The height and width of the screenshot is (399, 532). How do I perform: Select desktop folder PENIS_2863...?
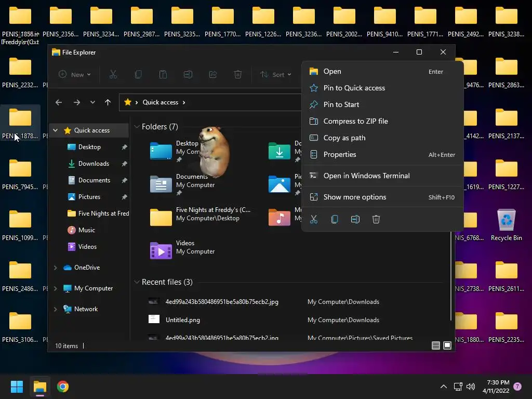click(x=506, y=72)
